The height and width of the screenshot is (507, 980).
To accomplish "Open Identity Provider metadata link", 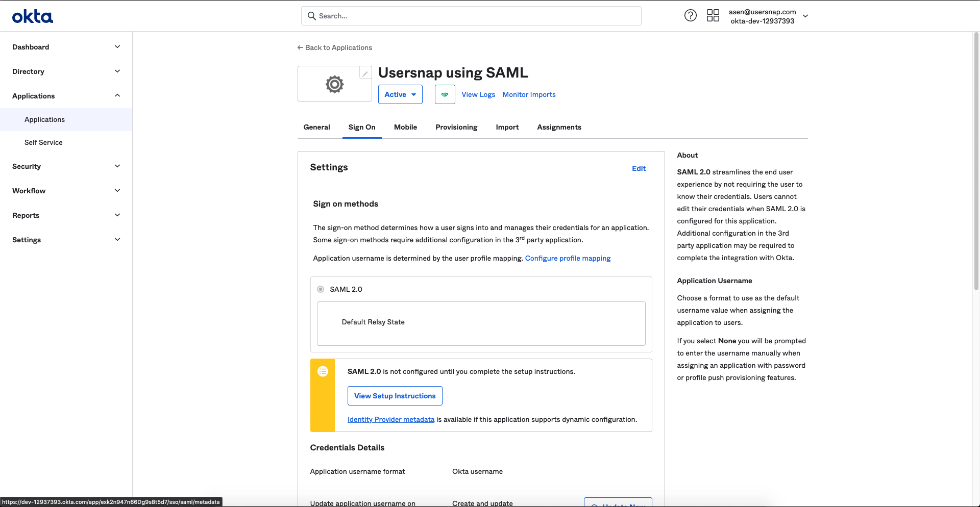I will [391, 419].
